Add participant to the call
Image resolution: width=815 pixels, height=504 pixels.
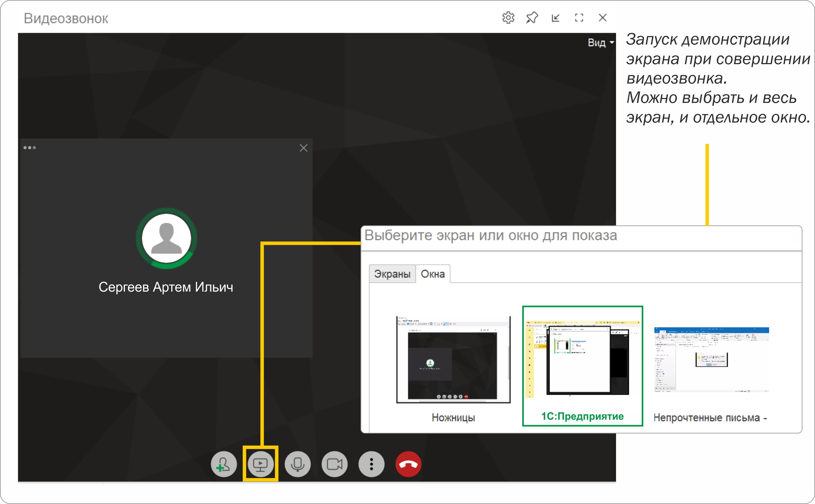coord(223,464)
